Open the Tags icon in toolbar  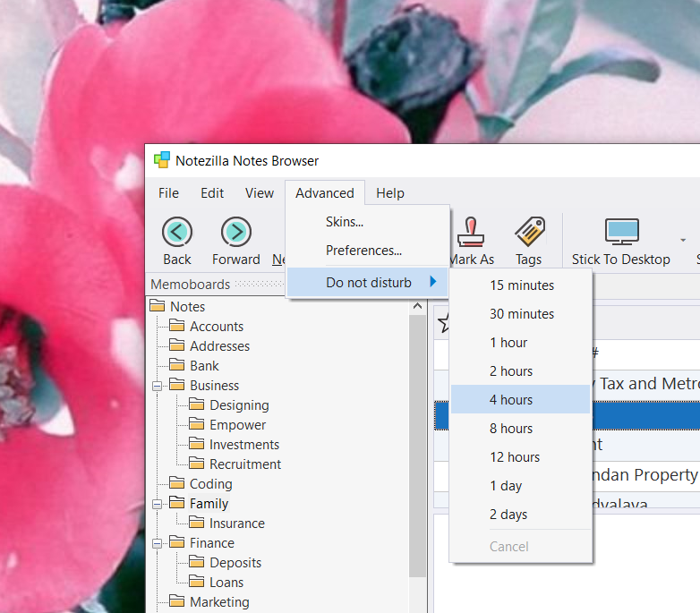pos(530,232)
